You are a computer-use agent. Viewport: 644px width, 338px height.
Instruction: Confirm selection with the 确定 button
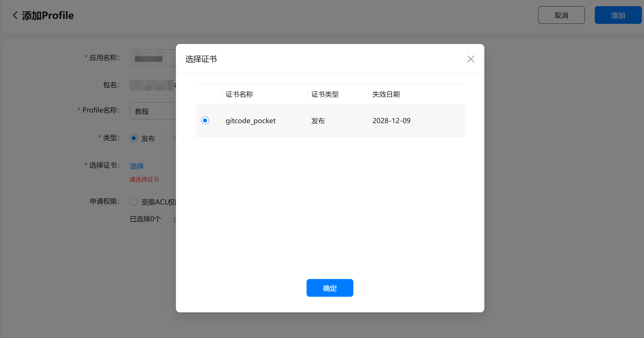click(329, 288)
